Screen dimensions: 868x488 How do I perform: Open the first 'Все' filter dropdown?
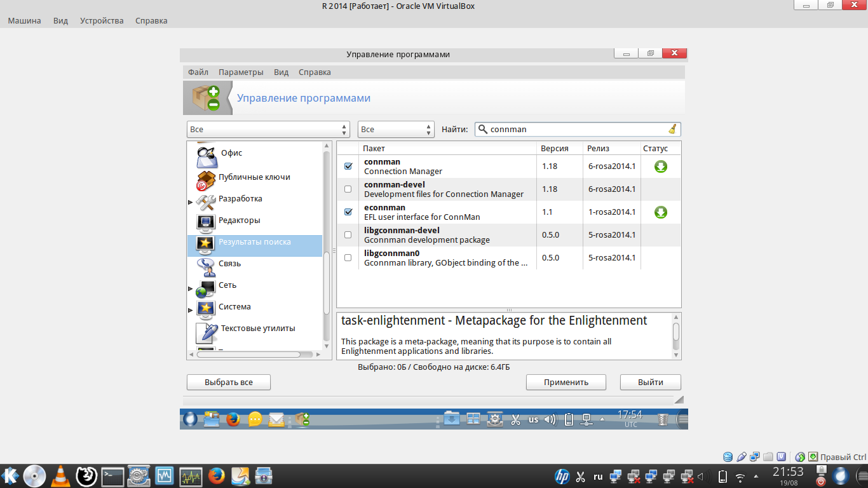[x=268, y=130]
